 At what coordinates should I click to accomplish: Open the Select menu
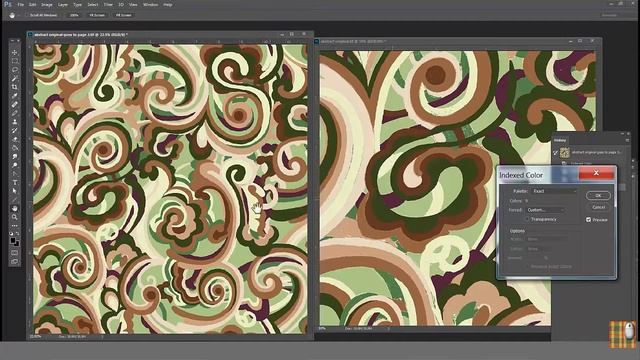point(93,4)
